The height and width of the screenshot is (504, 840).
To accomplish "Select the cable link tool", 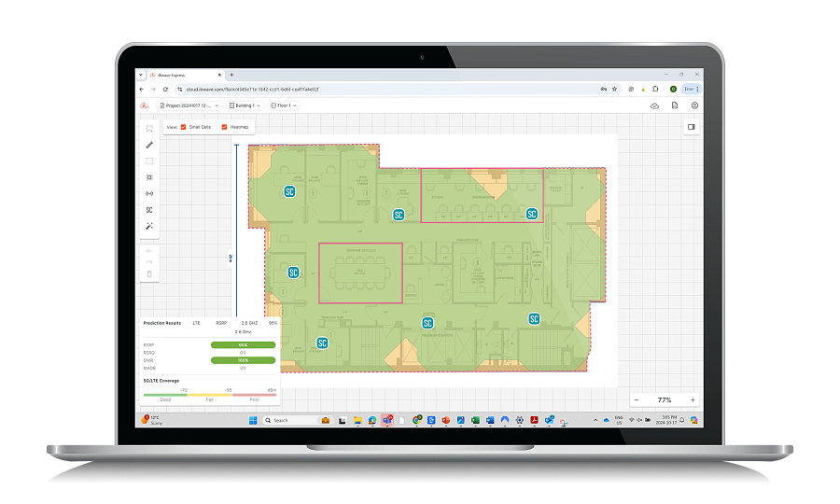I will coord(149,193).
